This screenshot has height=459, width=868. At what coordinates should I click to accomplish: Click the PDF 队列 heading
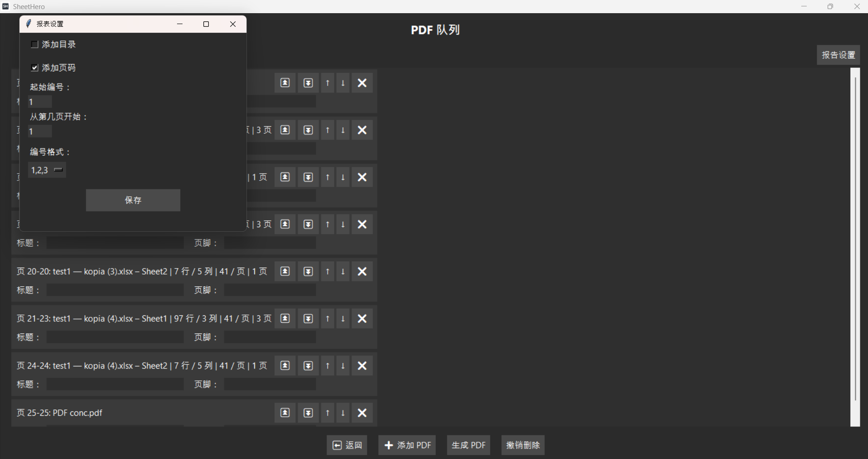coord(435,30)
